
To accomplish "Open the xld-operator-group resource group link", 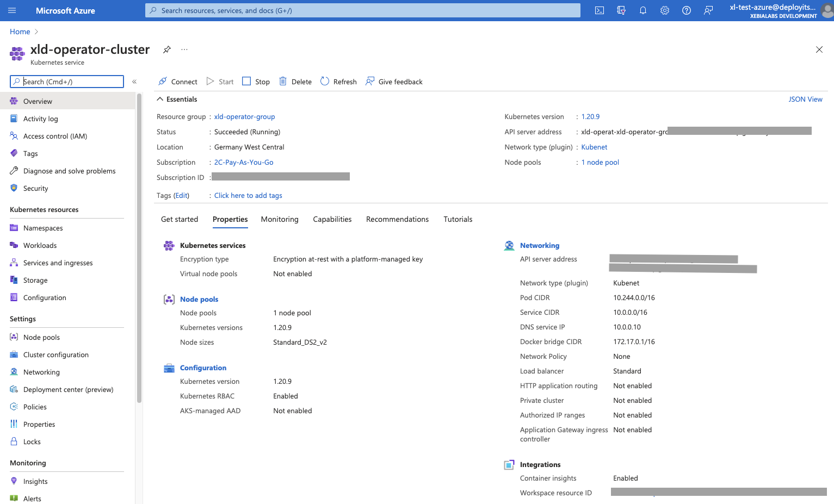I will coord(245,116).
